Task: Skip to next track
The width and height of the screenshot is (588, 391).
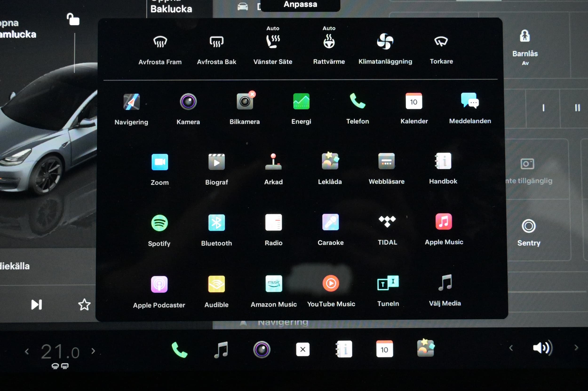Action: tap(36, 305)
